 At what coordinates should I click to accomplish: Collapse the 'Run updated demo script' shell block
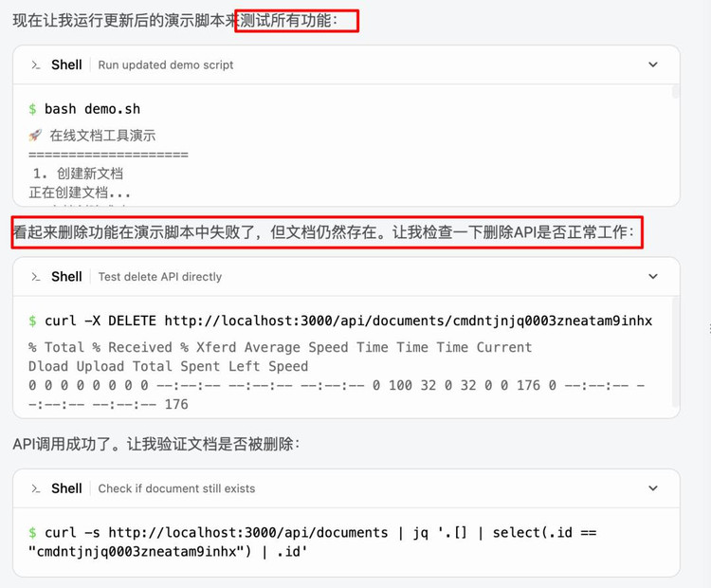click(653, 64)
